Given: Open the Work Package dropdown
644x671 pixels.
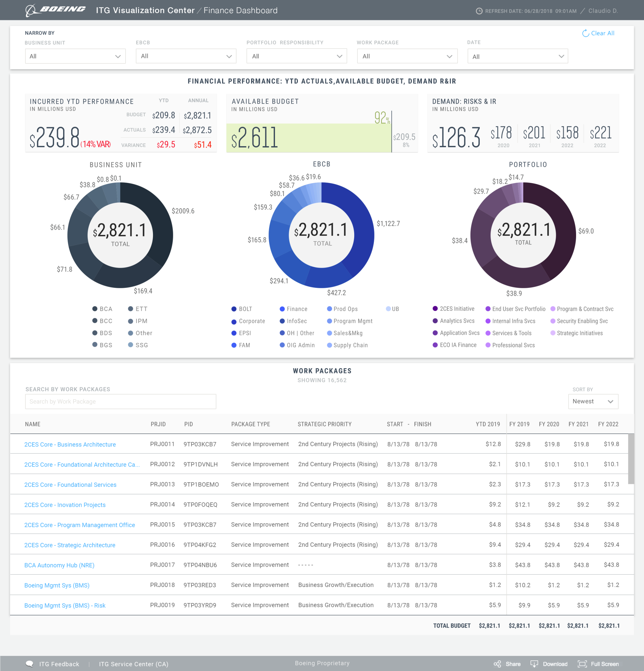Looking at the screenshot, I should point(407,56).
